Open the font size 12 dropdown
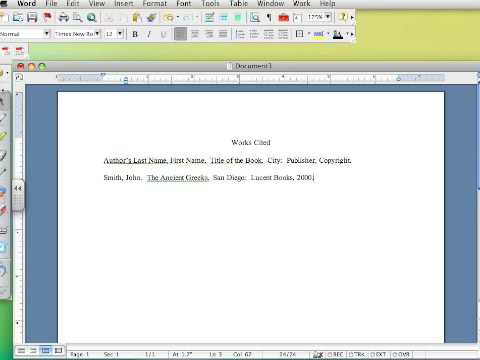 (120, 34)
